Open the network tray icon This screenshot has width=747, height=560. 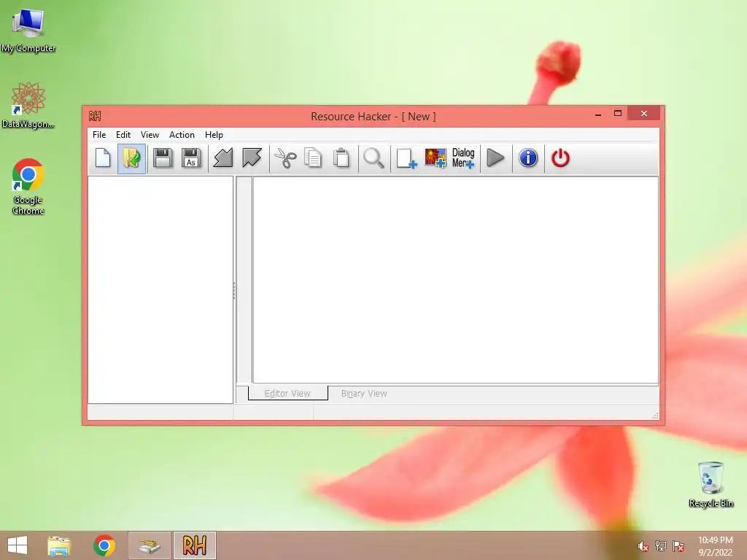pyautogui.click(x=661, y=546)
